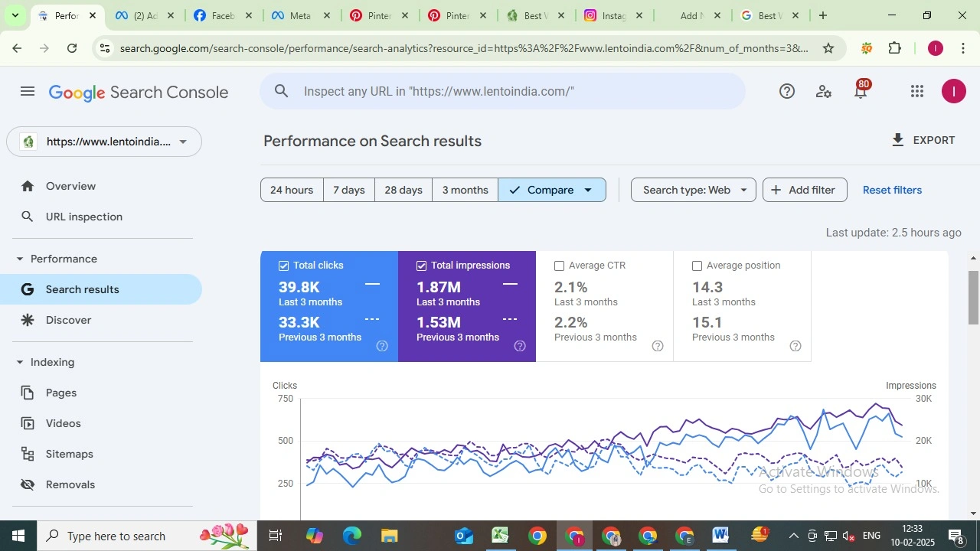Open the Google apps grid
This screenshot has width=980, height=551.
(x=917, y=92)
